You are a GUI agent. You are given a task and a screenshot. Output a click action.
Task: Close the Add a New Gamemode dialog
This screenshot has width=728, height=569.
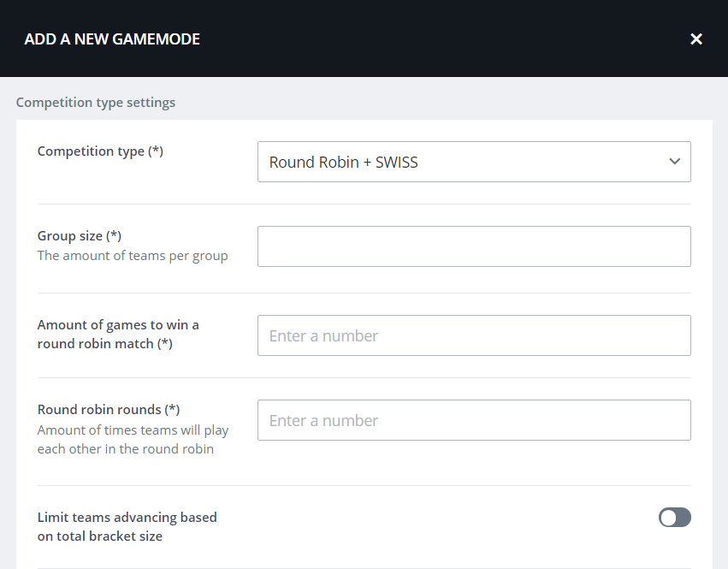[696, 39]
